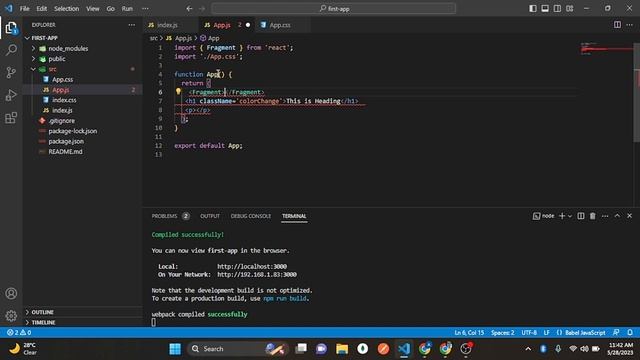
Task: Go back with the navigation arrow
Action: point(189,9)
